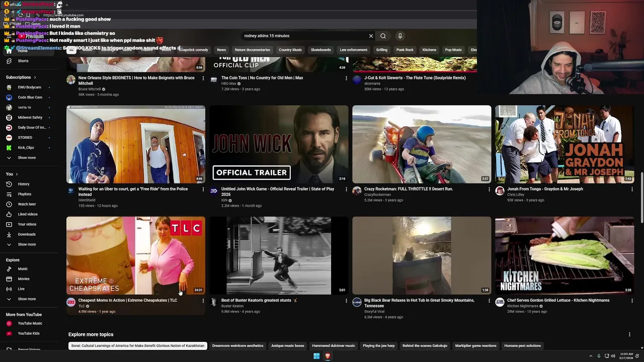Screen dimensions: 644x362
Task: Open Markiplier game reactions topic
Action: coord(476,346)
